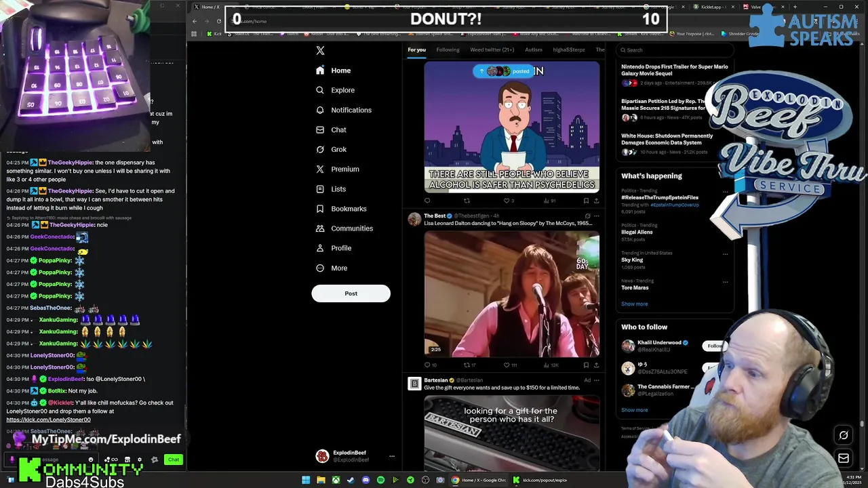The width and height of the screenshot is (868, 488).
Task: Open Steam from the taskbar
Action: 351,480
